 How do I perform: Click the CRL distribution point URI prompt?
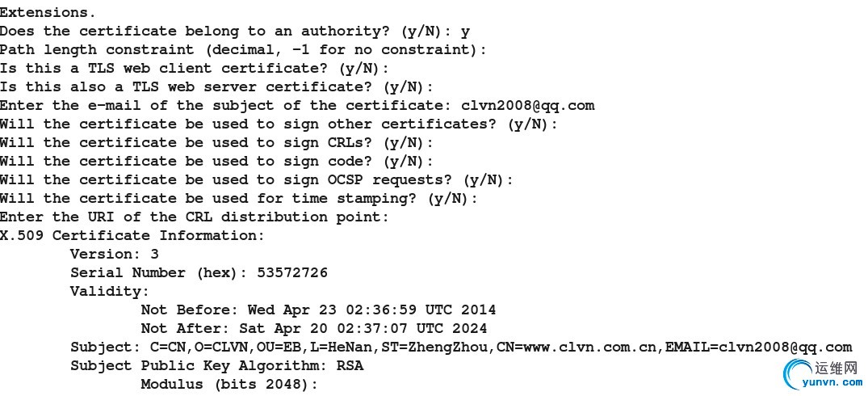click(x=194, y=217)
